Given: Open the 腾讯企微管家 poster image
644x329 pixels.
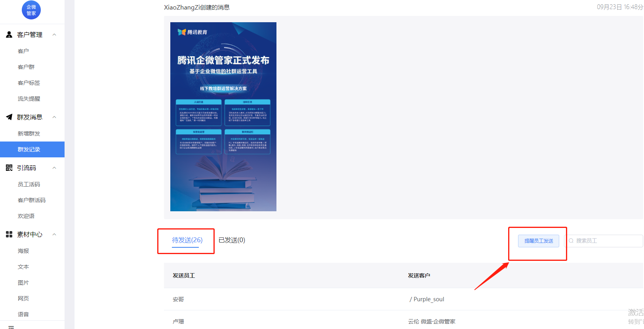Looking at the screenshot, I should pyautogui.click(x=223, y=117).
